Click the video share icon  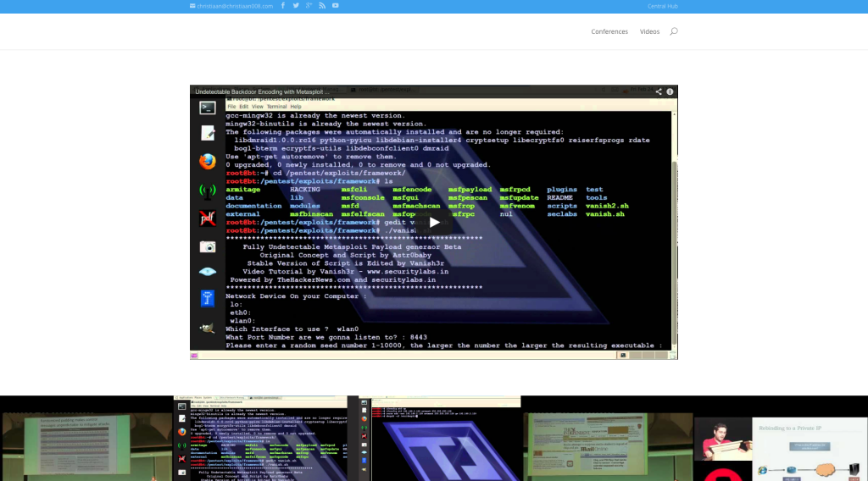(x=659, y=91)
